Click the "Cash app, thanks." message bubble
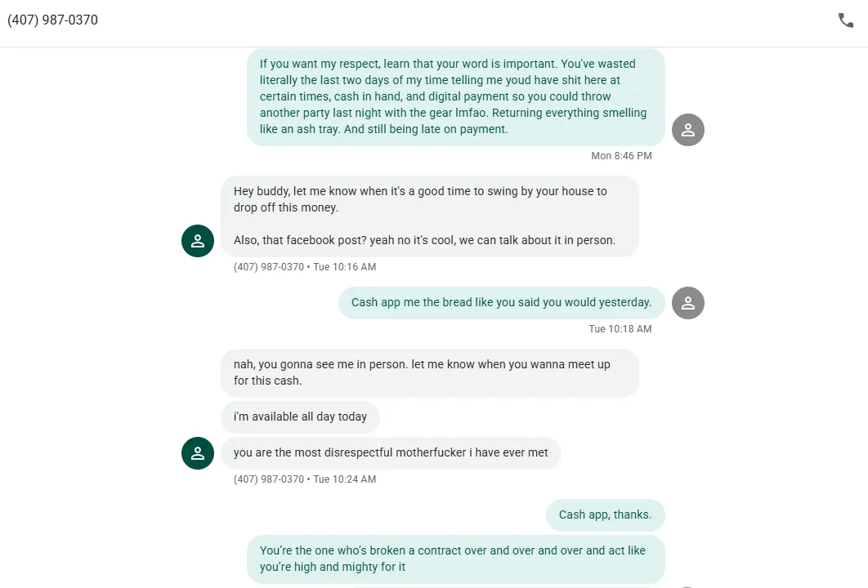 tap(605, 514)
